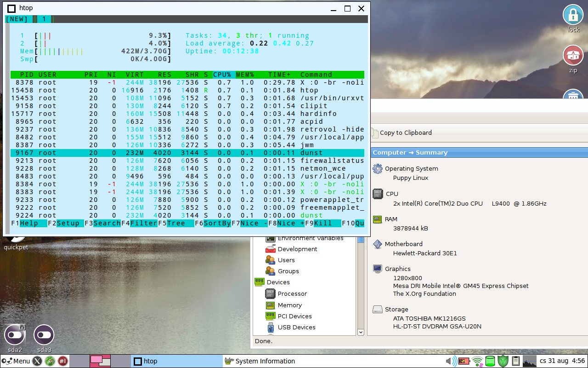
Task: Select the firewallstatus process row
Action: click(x=187, y=161)
